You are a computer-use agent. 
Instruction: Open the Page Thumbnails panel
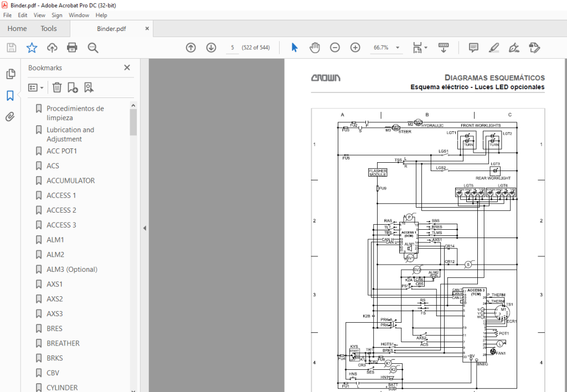(11, 74)
